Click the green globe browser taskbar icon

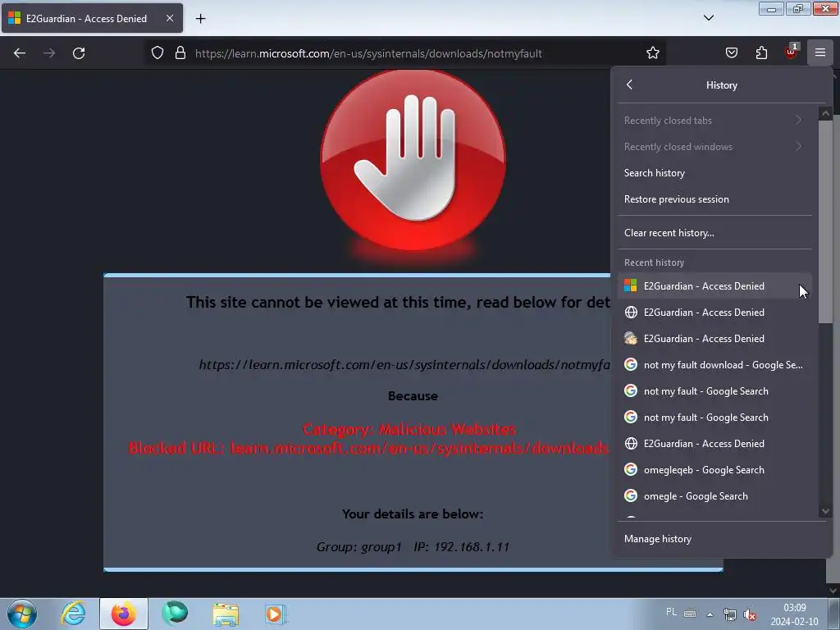[x=175, y=614]
